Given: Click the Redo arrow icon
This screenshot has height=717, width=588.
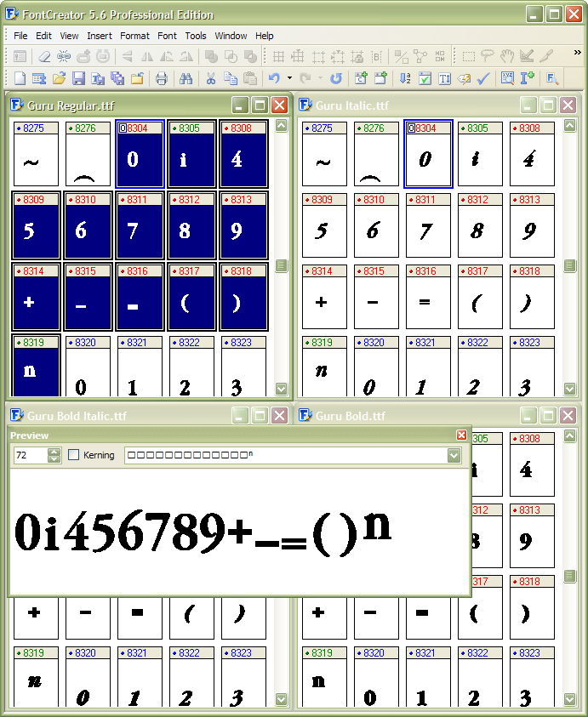Looking at the screenshot, I should pos(305,78).
